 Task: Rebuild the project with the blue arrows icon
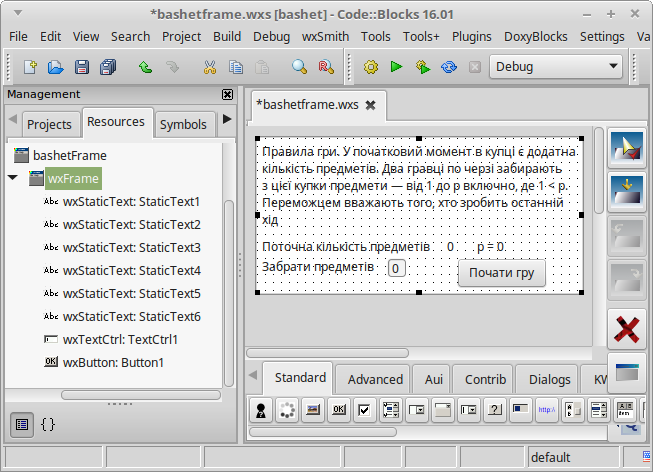449,67
